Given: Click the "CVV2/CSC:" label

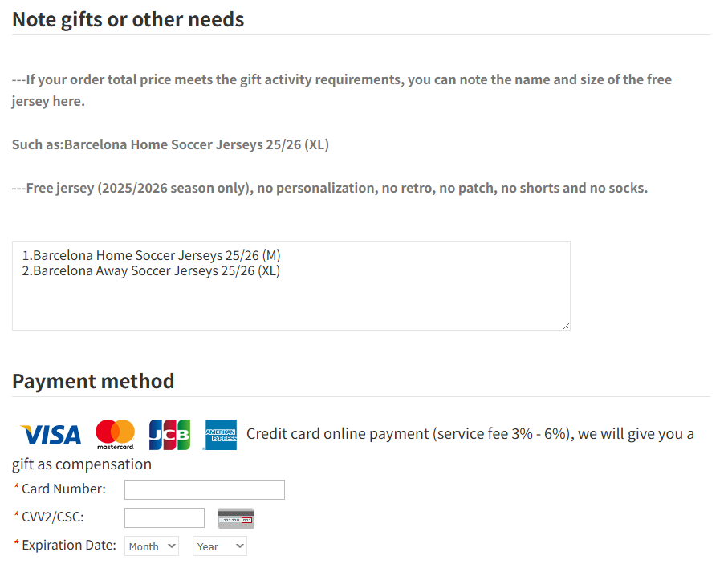Looking at the screenshot, I should (x=52, y=517).
